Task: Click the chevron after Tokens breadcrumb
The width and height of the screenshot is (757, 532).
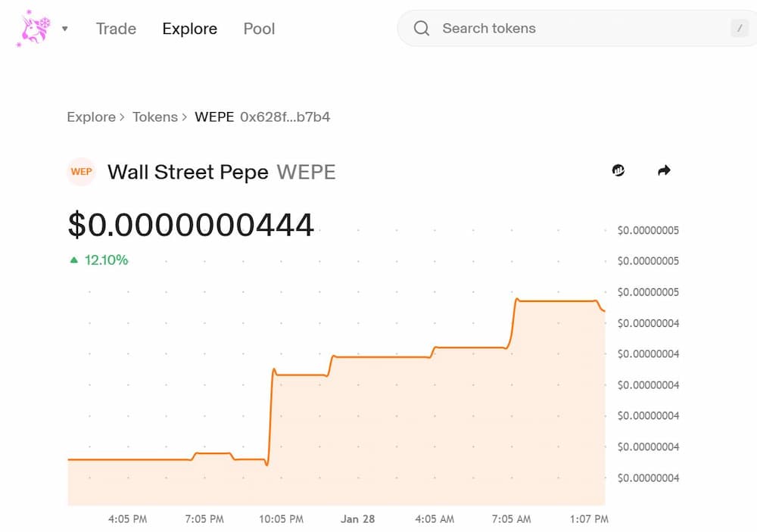Action: 184,117
